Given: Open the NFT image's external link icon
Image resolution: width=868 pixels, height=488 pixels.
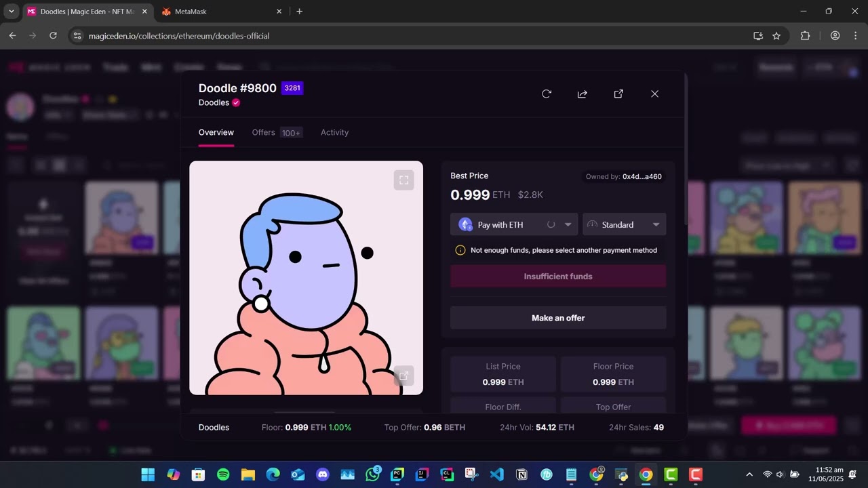Looking at the screenshot, I should (403, 375).
